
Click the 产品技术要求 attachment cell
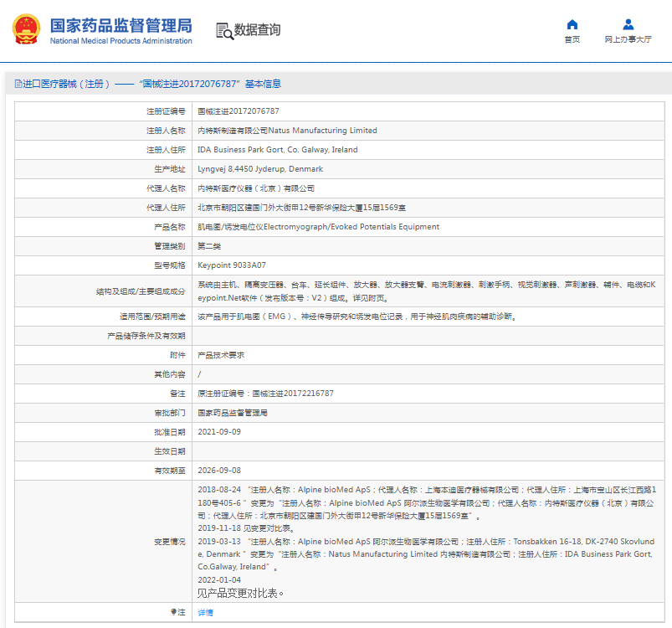[x=219, y=355]
